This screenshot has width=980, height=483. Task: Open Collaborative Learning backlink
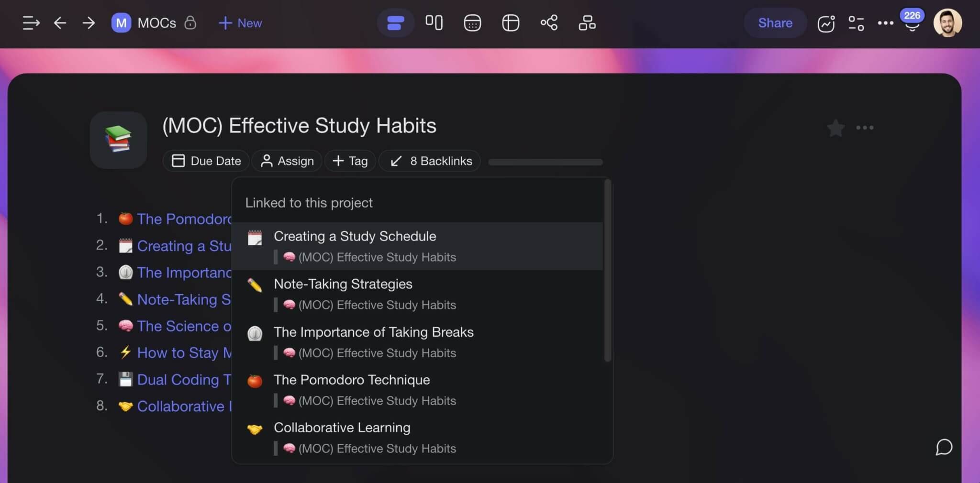[x=417, y=437]
